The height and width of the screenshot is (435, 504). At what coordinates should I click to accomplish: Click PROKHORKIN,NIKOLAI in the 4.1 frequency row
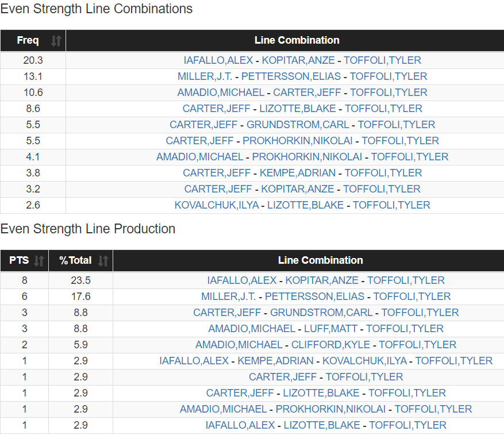coord(307,157)
